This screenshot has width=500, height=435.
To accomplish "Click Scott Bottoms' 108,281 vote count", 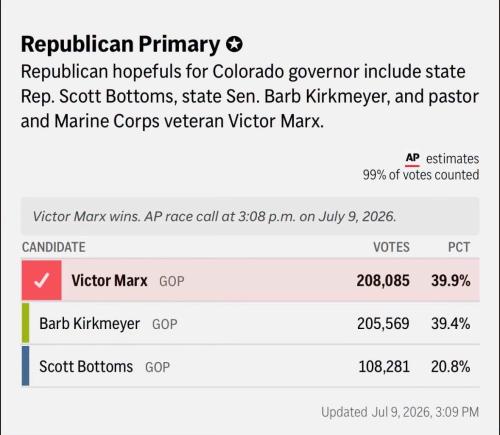I will click(x=384, y=367).
